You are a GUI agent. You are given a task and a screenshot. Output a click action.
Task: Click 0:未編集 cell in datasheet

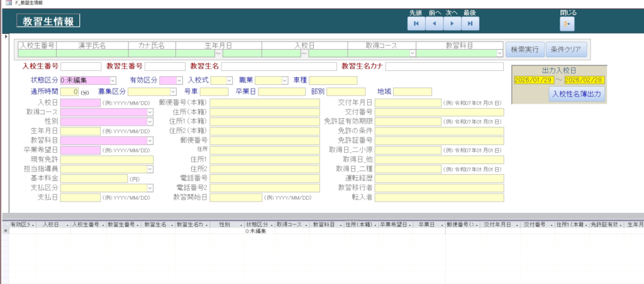tap(259, 231)
